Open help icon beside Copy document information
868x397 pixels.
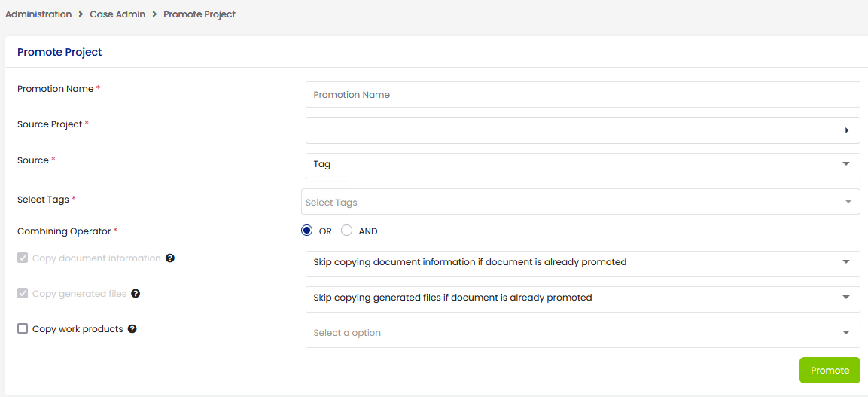click(x=170, y=258)
